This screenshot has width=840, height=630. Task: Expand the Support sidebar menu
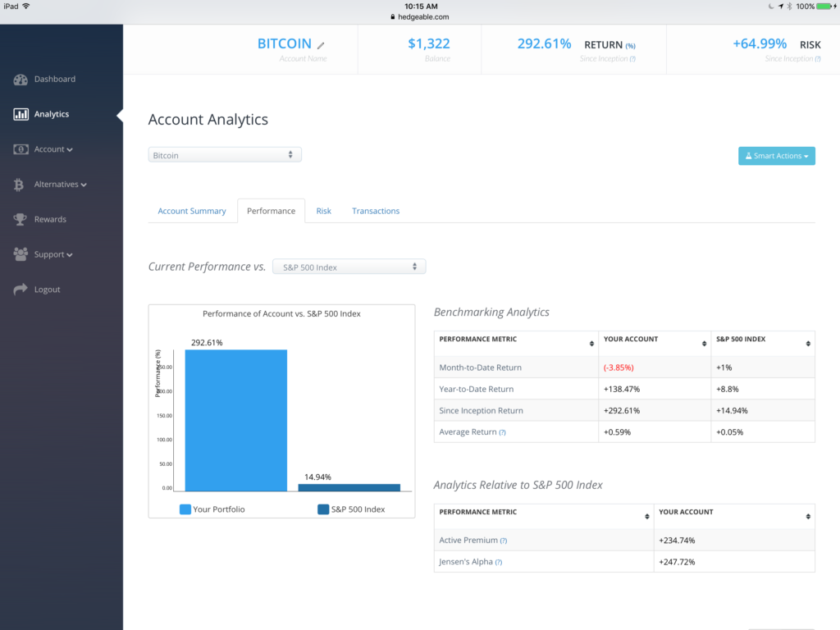53,254
